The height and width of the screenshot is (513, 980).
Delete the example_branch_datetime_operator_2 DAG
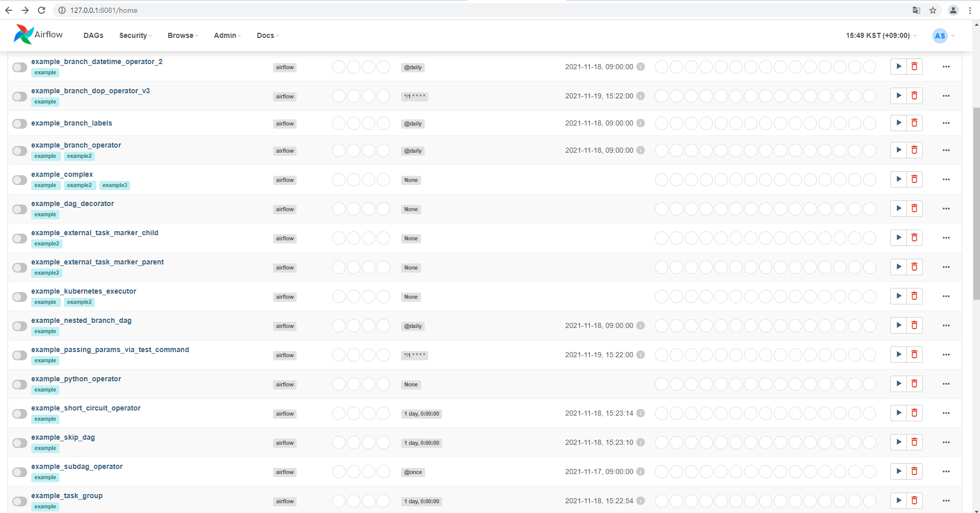(914, 67)
